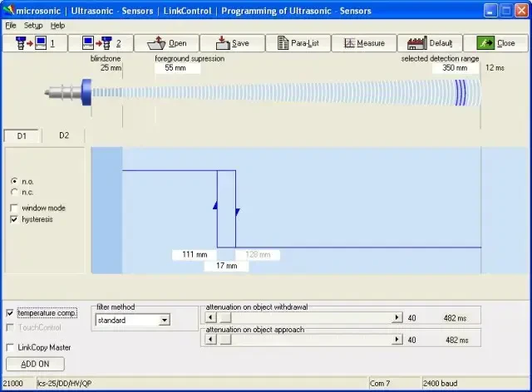Switch to the D2 tab
The height and width of the screenshot is (392, 532).
pos(64,135)
